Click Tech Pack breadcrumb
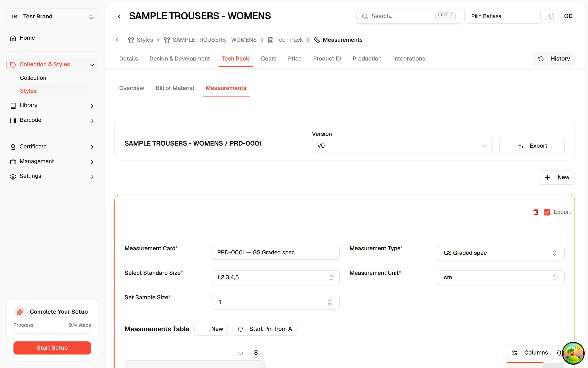Viewport: 588px width, 368px height. 285,40
